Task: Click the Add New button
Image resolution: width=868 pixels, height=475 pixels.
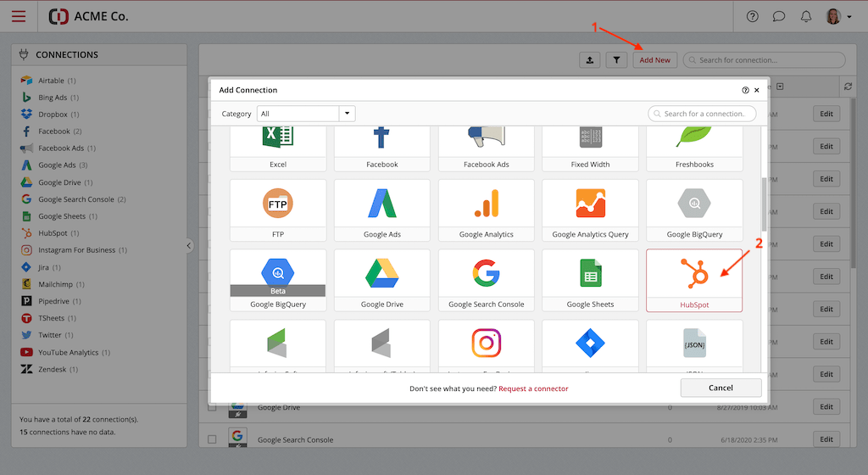Action: click(x=655, y=59)
